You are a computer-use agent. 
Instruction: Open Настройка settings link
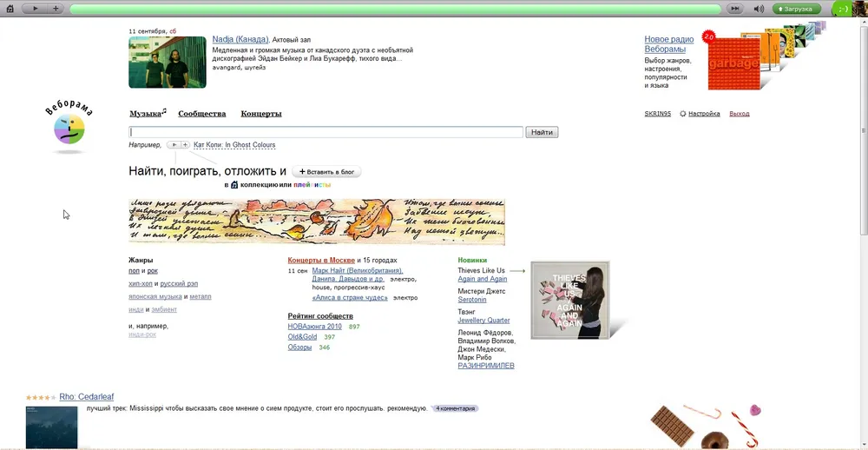[704, 114]
